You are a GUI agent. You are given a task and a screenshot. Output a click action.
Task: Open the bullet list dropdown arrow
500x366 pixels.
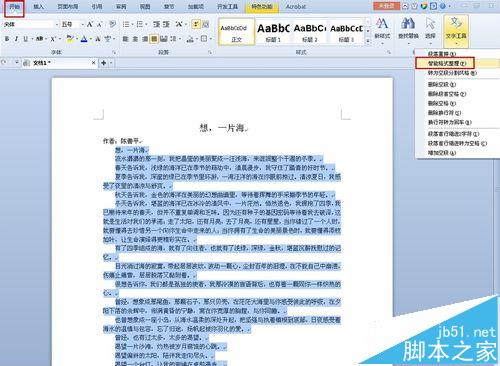click(x=132, y=24)
